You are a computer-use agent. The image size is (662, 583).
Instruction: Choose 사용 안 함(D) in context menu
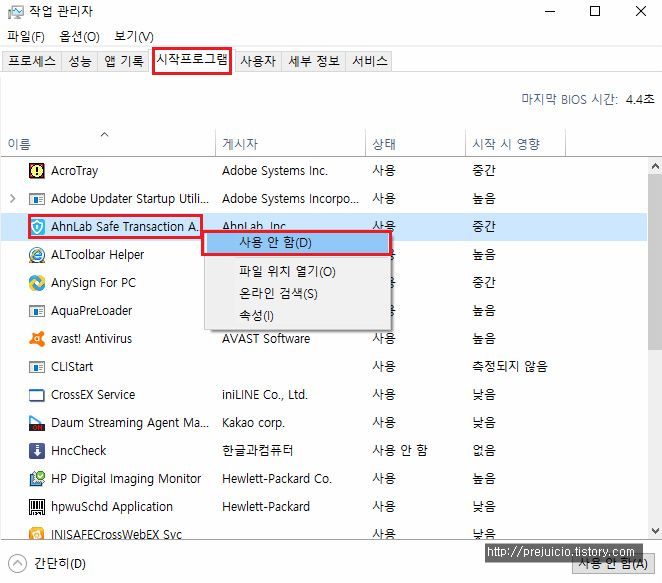296,243
